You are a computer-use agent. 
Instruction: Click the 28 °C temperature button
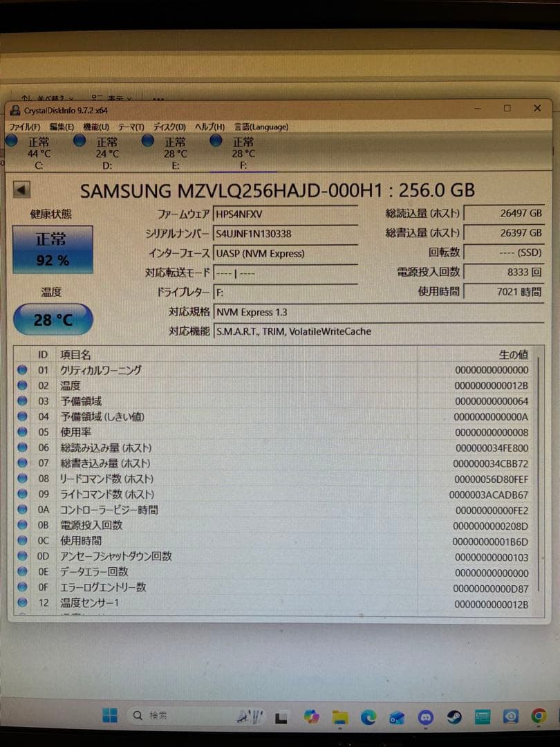click(53, 319)
